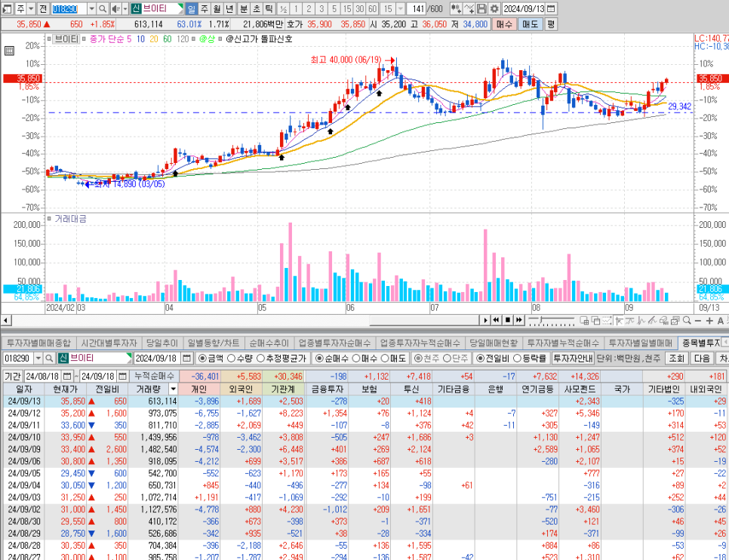The width and height of the screenshot is (729, 560).
Task: Click the red 매수 buy button
Action: 504,24
